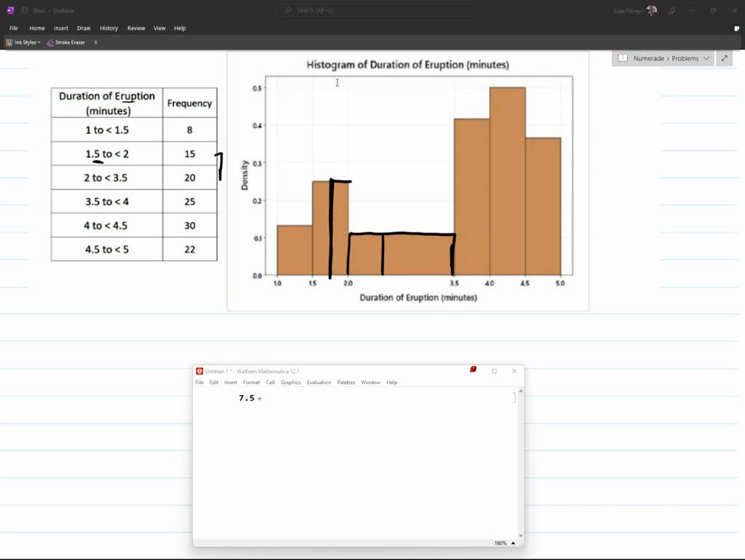Click the Mathematica scrollbar up arrow
This screenshot has width=745, height=560.
tap(520, 391)
